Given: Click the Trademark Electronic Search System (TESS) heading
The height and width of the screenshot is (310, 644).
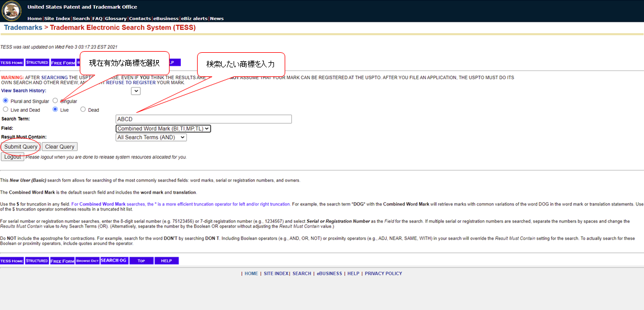Looking at the screenshot, I should pyautogui.click(x=123, y=28).
